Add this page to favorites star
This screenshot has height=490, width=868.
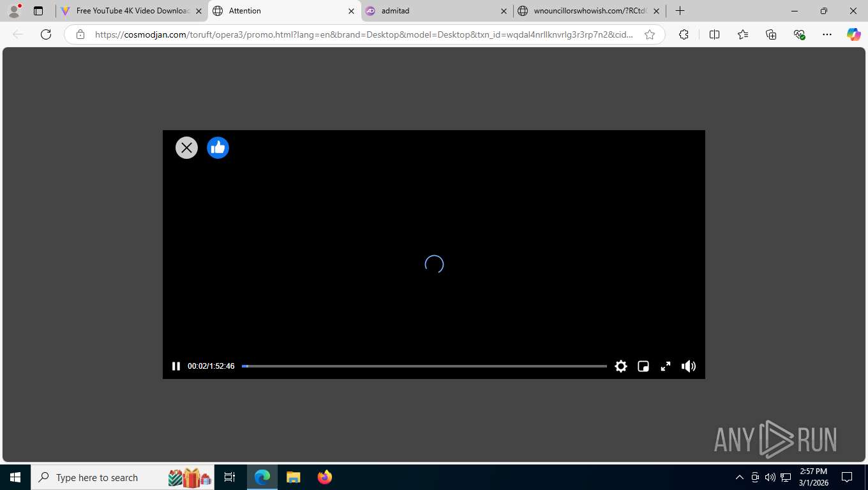(x=650, y=34)
